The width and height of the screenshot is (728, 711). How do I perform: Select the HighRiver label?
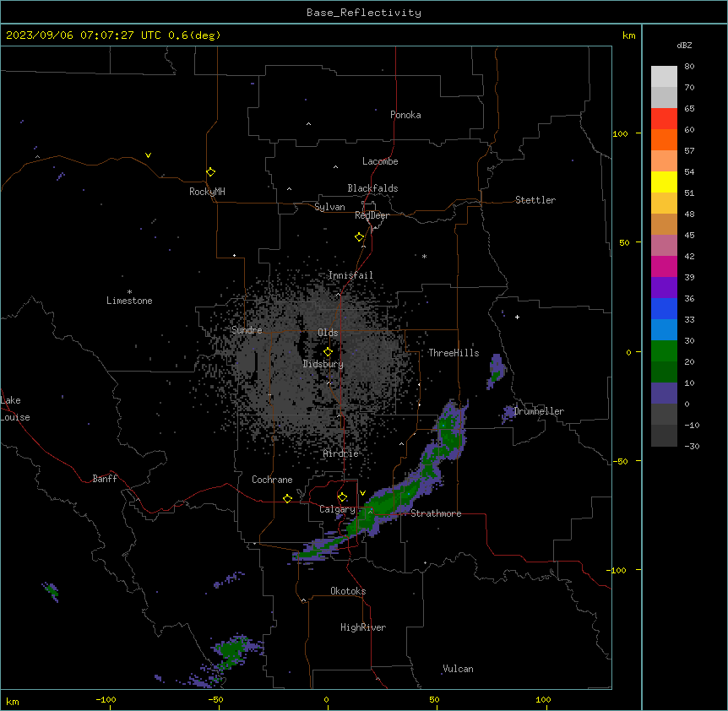(363, 627)
